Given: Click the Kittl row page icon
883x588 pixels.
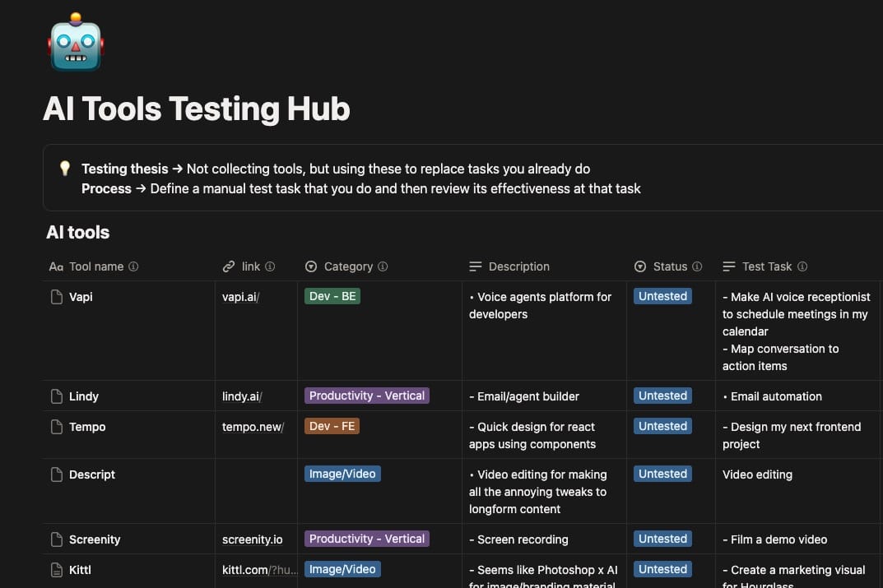Looking at the screenshot, I should 57,570.
